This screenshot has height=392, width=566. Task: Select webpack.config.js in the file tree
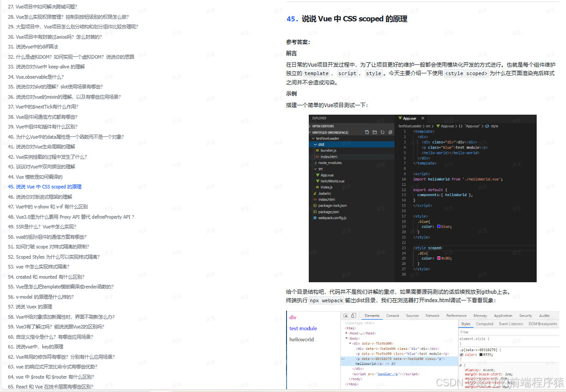tap(332, 218)
